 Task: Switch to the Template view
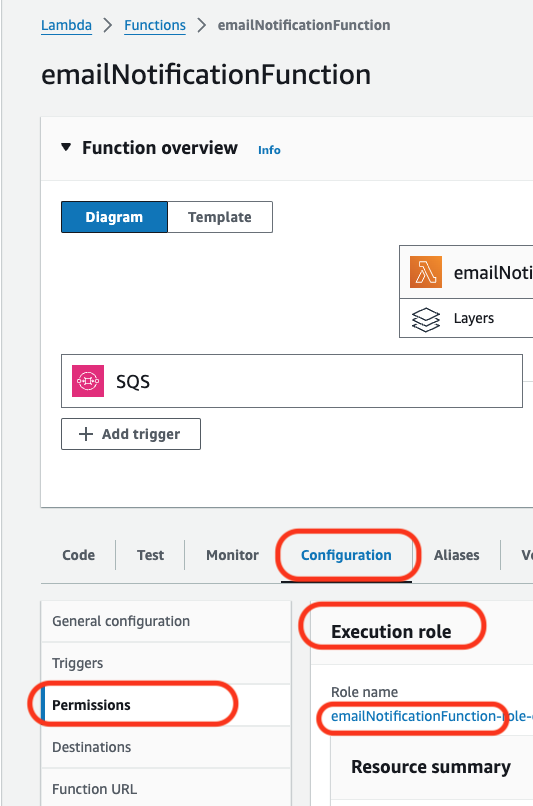(220, 217)
